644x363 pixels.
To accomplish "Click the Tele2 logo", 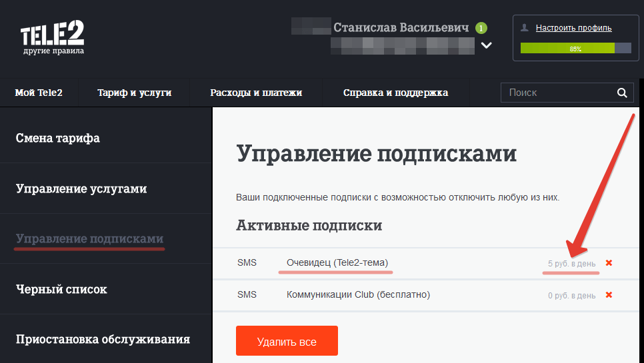I will 52,38.
